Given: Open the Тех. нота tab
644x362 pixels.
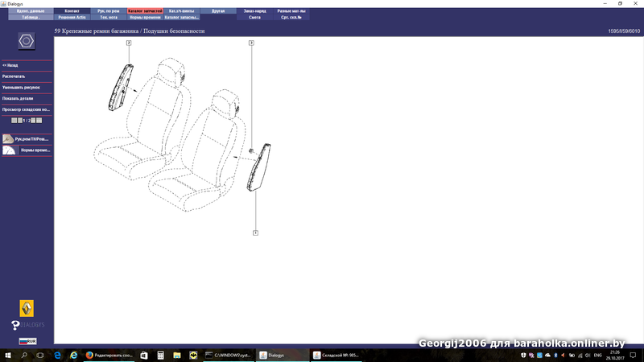Looking at the screenshot, I should pos(109,17).
